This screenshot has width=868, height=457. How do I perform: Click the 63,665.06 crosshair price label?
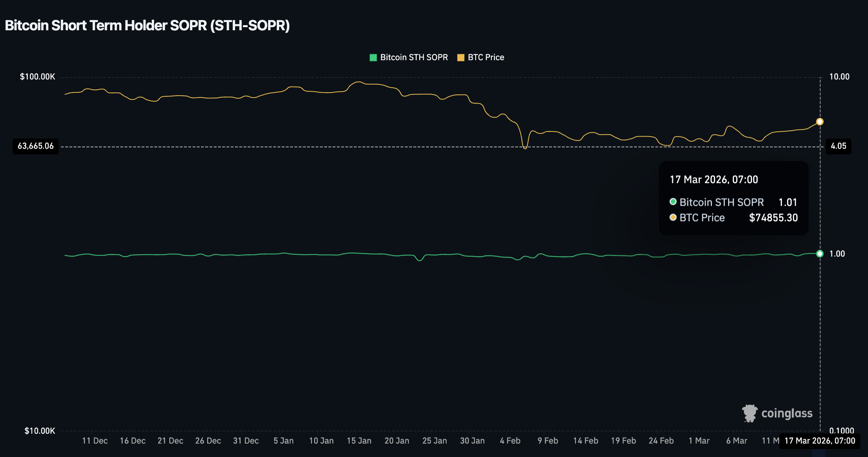point(35,146)
